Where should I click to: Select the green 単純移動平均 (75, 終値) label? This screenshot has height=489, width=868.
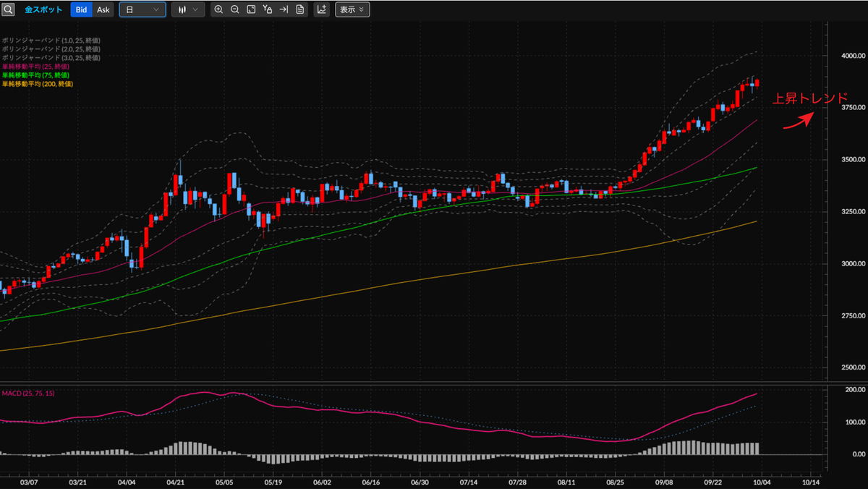pos(35,75)
